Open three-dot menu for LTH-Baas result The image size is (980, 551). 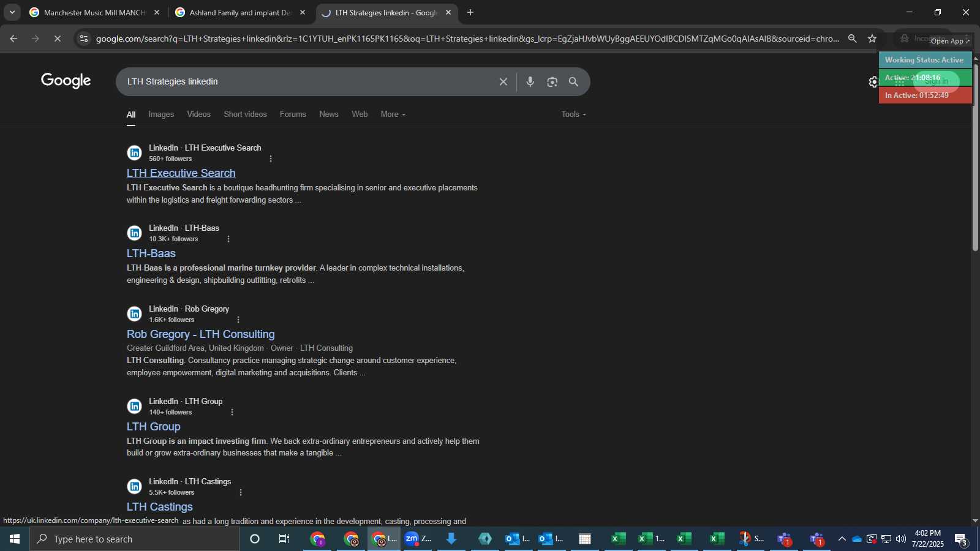pos(228,239)
